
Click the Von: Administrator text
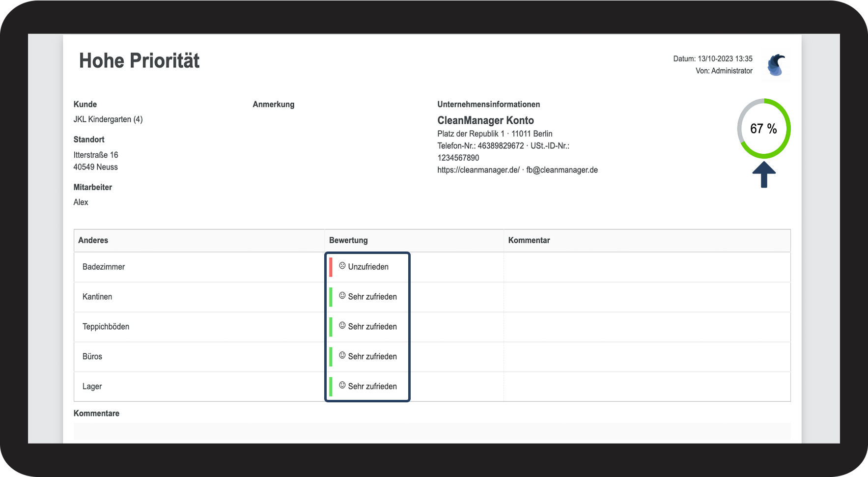coord(724,71)
